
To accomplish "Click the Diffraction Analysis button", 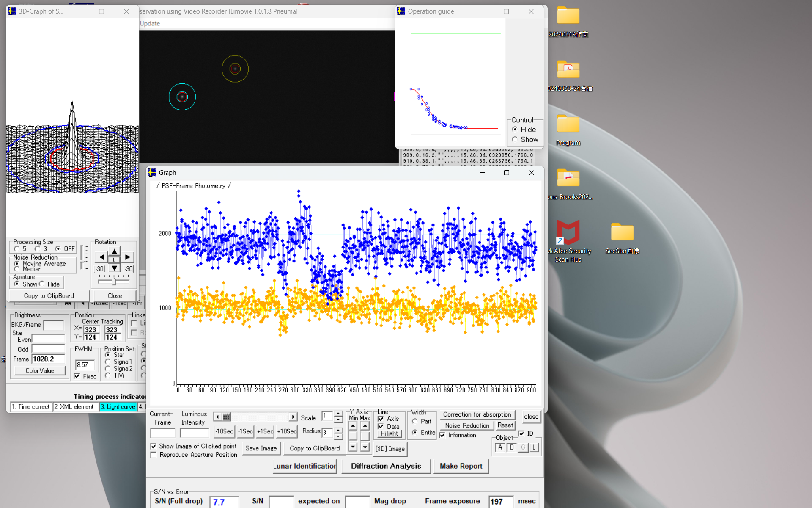I will [386, 466].
